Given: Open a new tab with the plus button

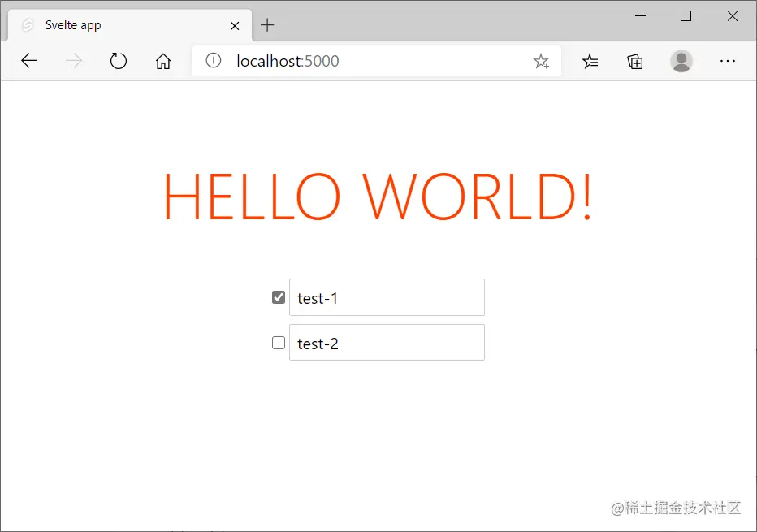Looking at the screenshot, I should pyautogui.click(x=267, y=25).
